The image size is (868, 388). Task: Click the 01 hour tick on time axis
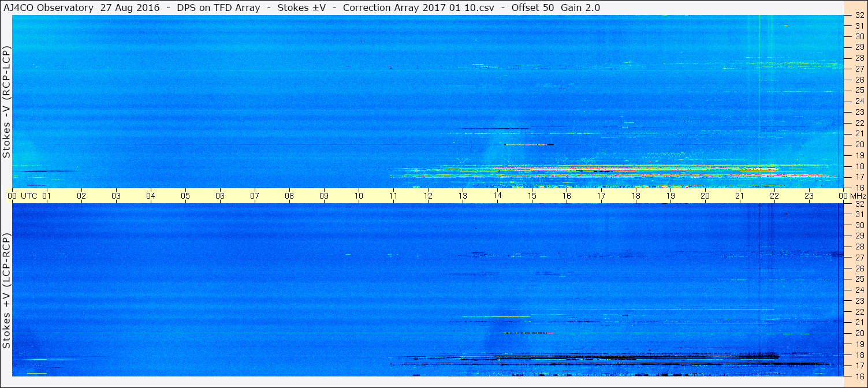(x=47, y=196)
